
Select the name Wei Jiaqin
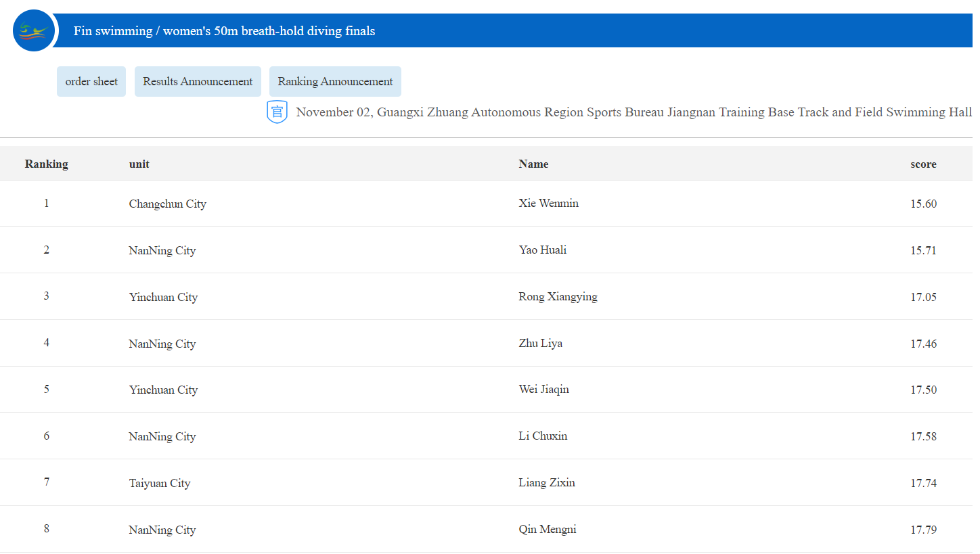click(x=544, y=389)
